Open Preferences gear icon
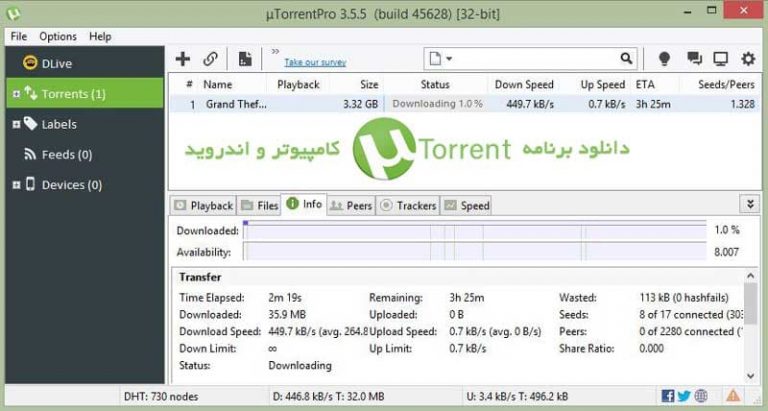Screen dimensions: 768x411 pos(748,59)
